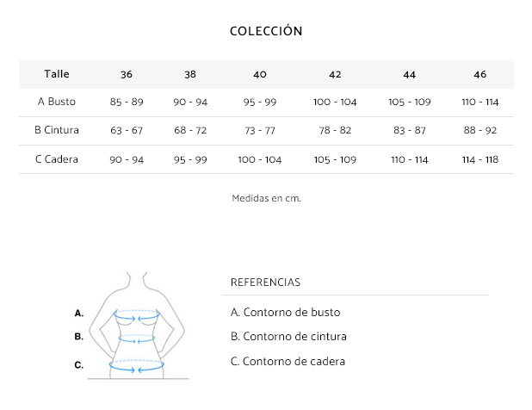532x410 pixels.
Task: Click the 'A Busto' row label
Action: pyautogui.click(x=57, y=102)
